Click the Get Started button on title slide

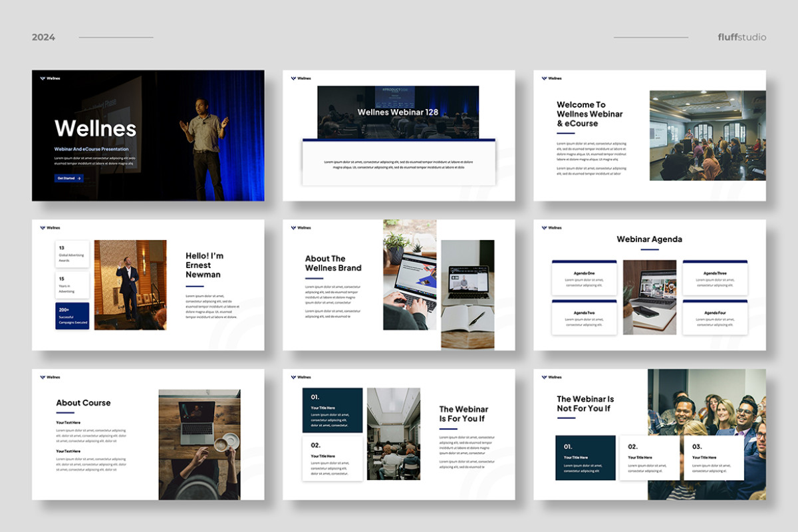click(x=69, y=178)
